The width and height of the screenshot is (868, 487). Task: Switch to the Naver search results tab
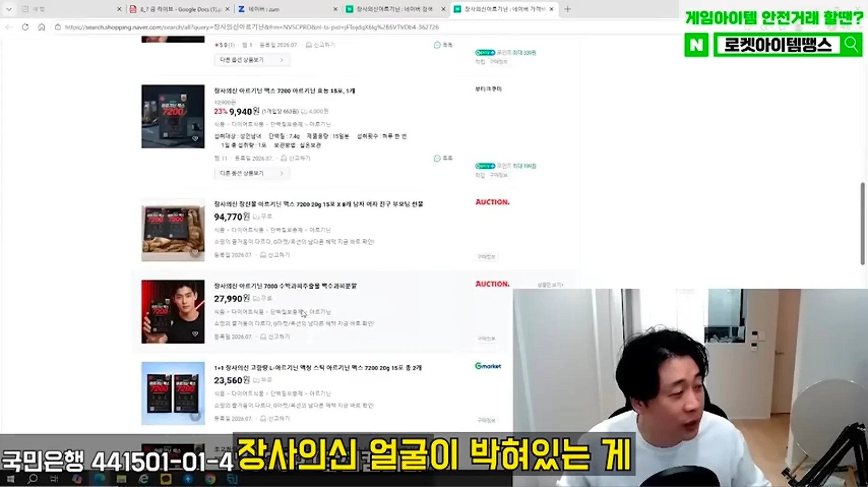point(395,9)
